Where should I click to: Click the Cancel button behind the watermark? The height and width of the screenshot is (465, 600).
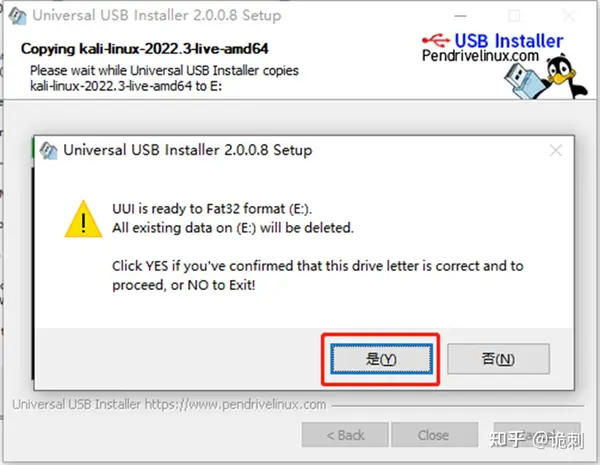point(537,435)
